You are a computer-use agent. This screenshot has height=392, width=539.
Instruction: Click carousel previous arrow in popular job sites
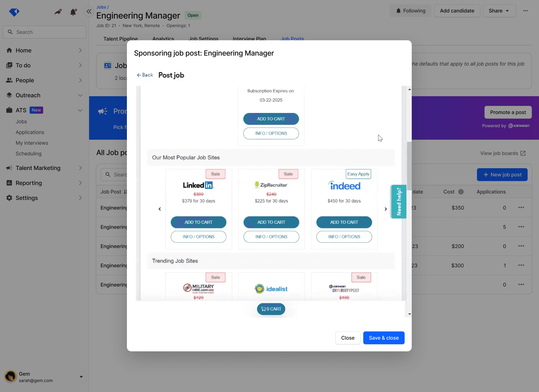160,209
